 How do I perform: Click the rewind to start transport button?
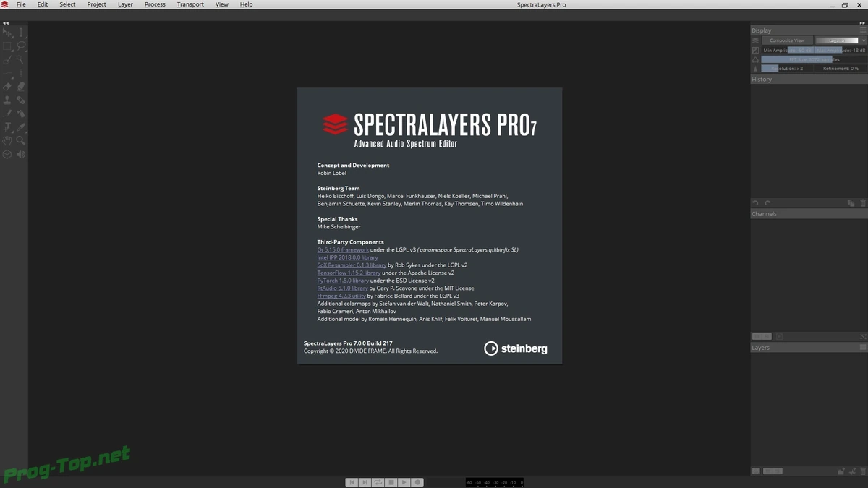pyautogui.click(x=352, y=482)
